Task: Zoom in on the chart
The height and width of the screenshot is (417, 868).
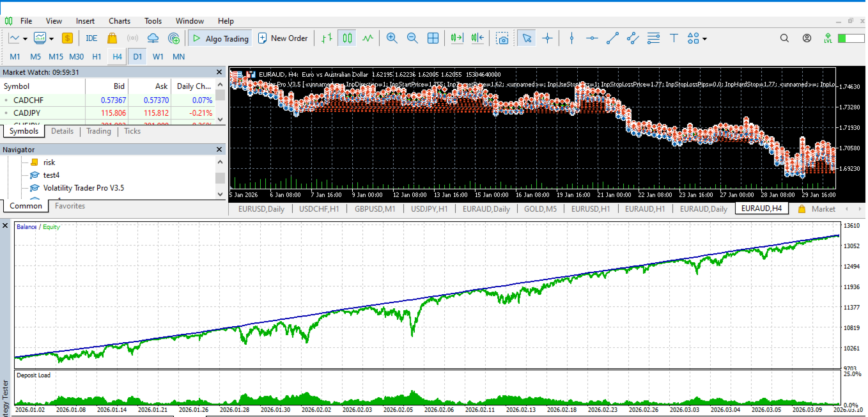Action: point(392,38)
